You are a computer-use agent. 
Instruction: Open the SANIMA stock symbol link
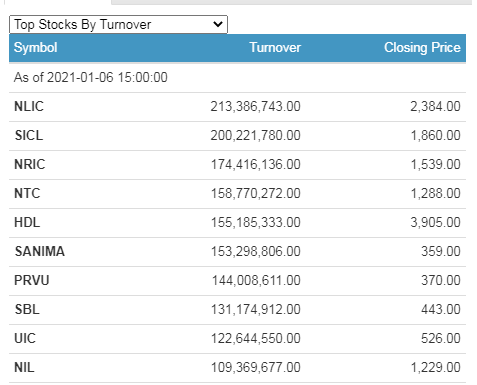point(40,252)
